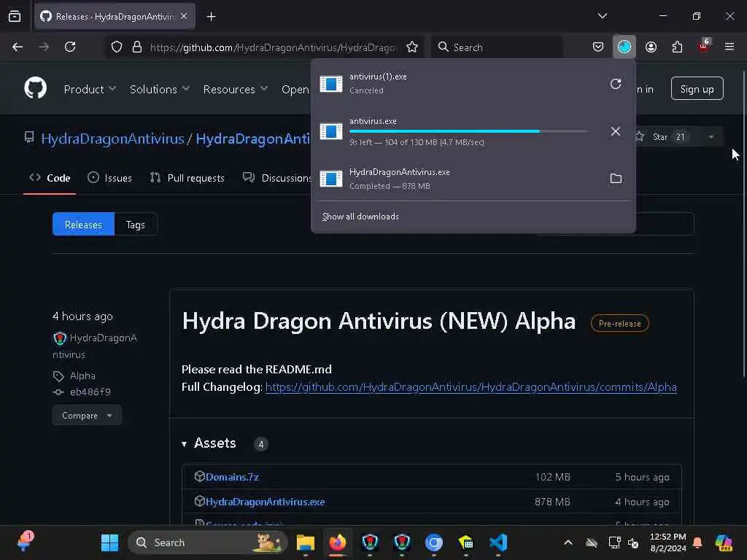Open the HydraDragonAntivirus owner link
Screen dimensions: 747x560
[112, 139]
